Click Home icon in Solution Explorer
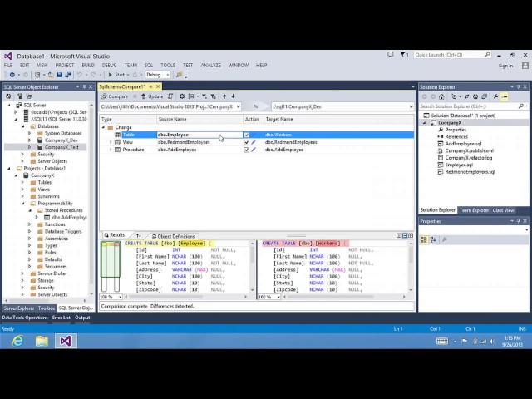Screen dimensions: 532x399 pyautogui.click(x=441, y=96)
